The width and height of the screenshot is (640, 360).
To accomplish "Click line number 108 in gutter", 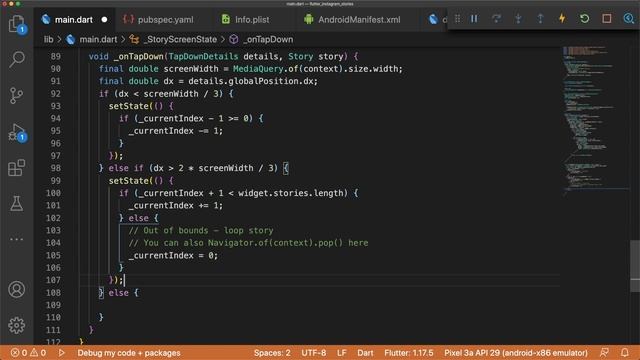I will (53, 293).
